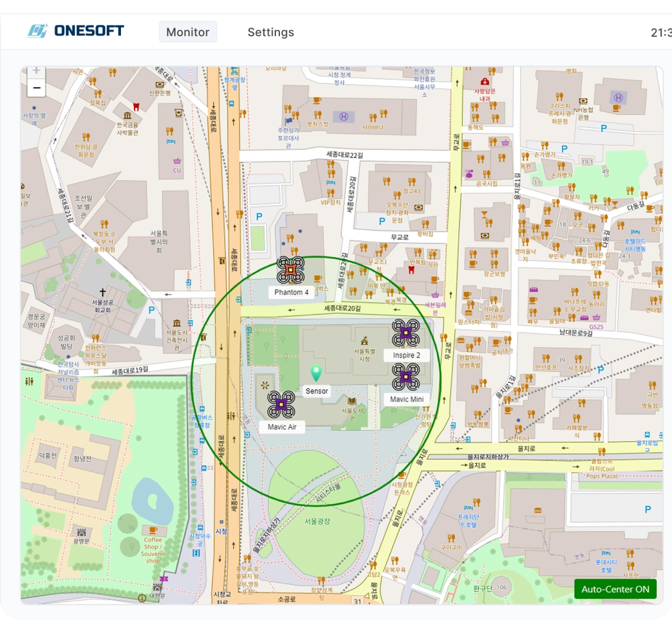Click the Mavic Air name label
The height and width of the screenshot is (620, 672).
tap(282, 427)
